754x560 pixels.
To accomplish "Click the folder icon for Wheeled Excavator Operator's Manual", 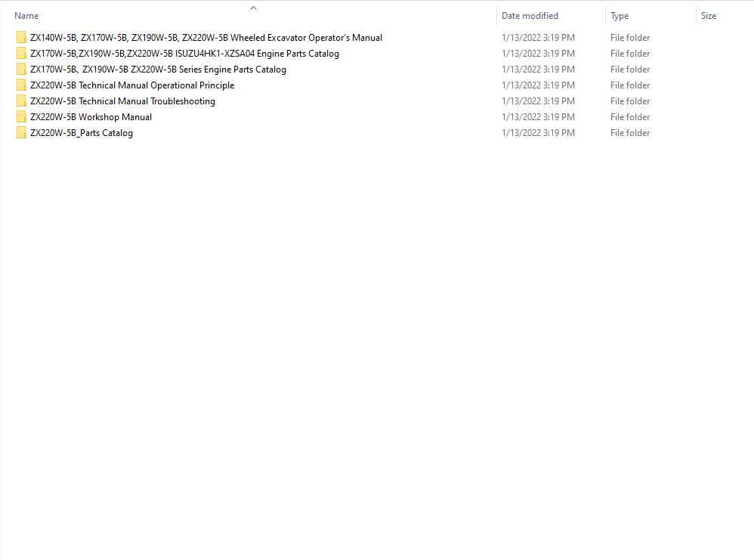I will coord(21,38).
